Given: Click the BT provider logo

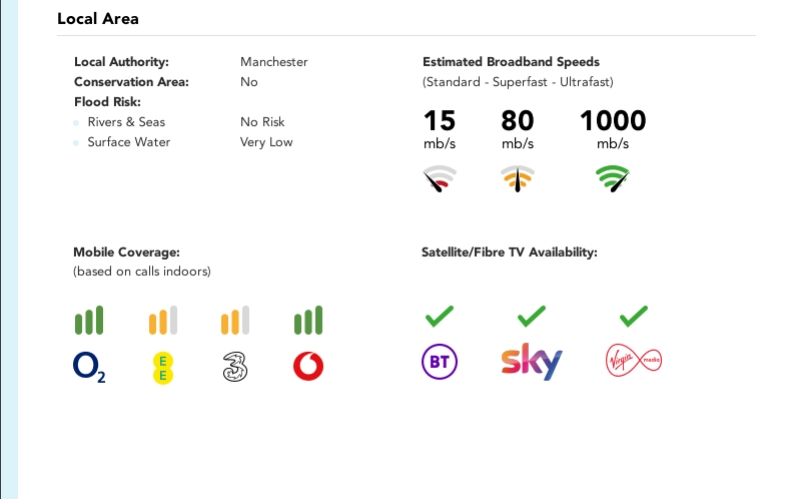Looking at the screenshot, I should (x=439, y=363).
